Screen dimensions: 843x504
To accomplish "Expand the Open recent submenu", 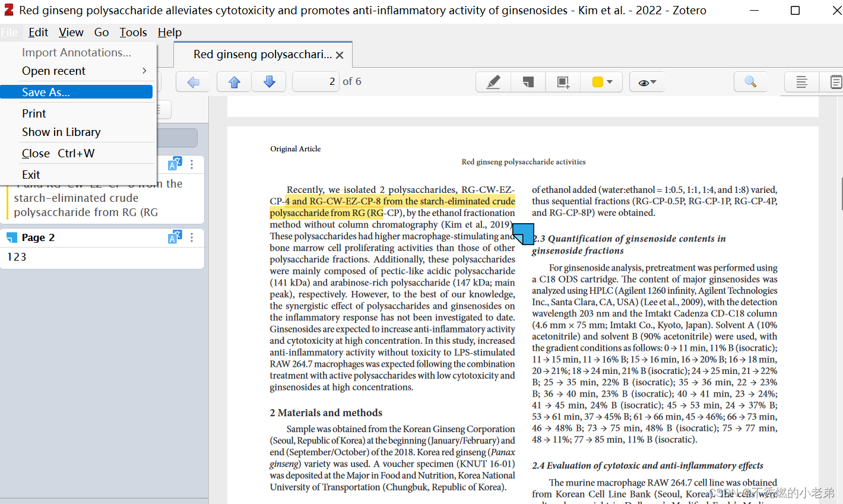I will (77, 71).
